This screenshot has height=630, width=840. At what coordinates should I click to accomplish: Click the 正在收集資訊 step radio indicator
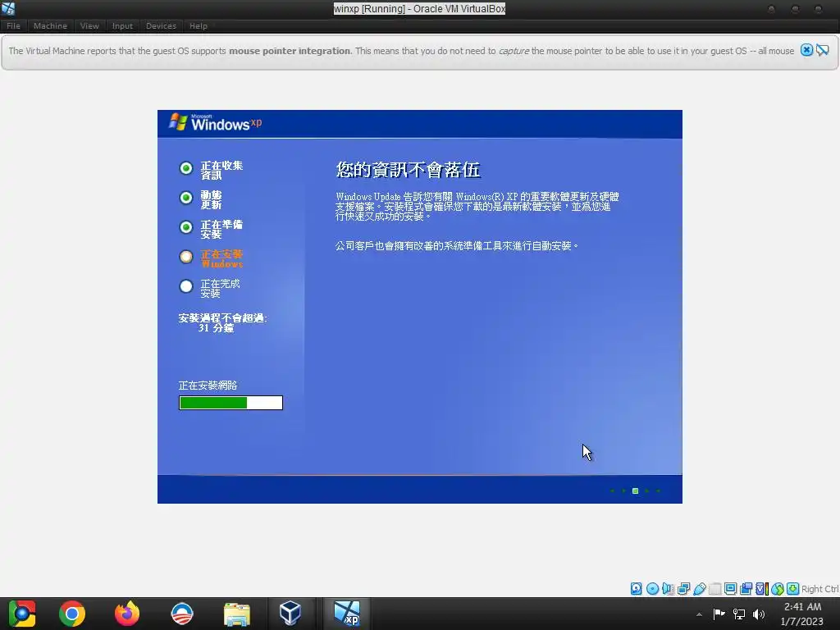click(186, 168)
